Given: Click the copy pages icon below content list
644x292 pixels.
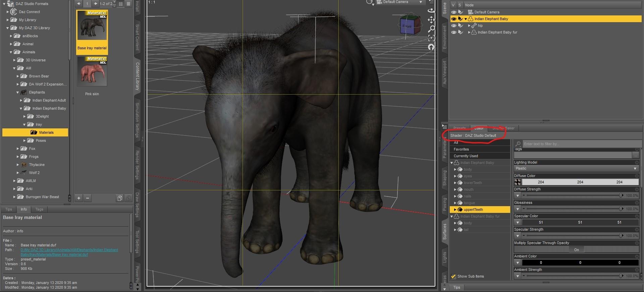Looking at the screenshot, I should (x=120, y=198).
